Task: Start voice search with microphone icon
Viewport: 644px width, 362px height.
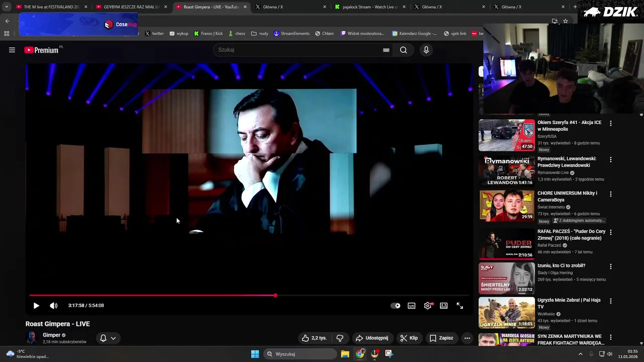Action: 426,50
